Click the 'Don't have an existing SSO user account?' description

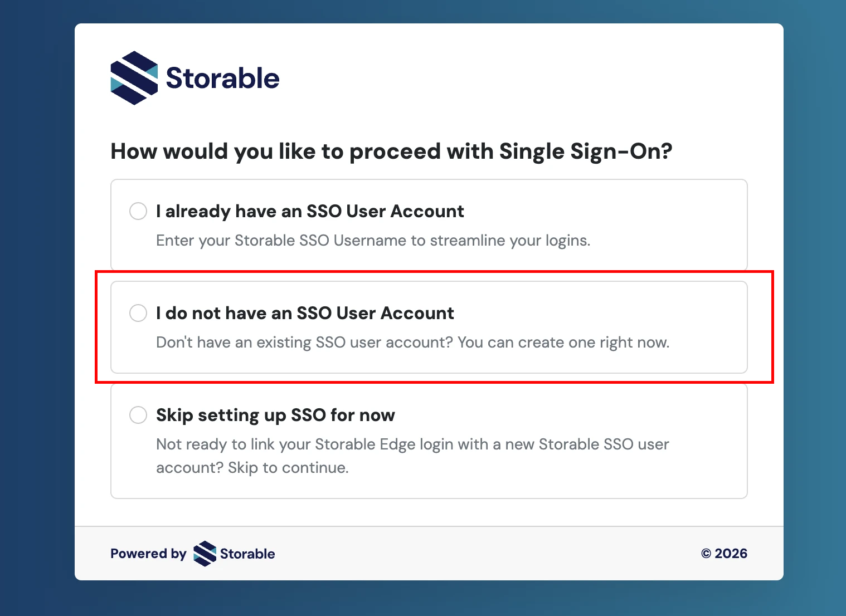(412, 342)
